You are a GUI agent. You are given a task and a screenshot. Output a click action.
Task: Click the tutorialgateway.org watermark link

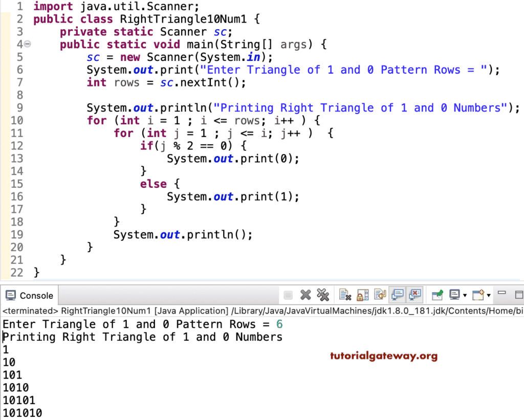click(384, 356)
